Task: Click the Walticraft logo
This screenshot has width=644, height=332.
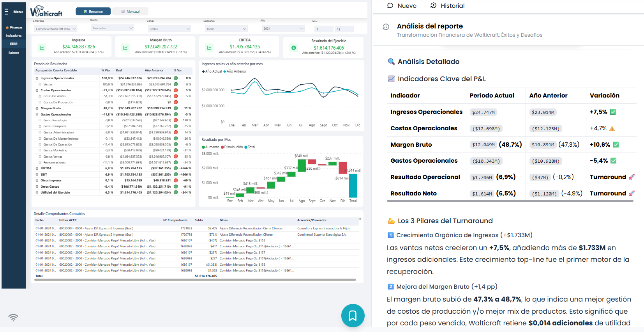Action: click(46, 11)
